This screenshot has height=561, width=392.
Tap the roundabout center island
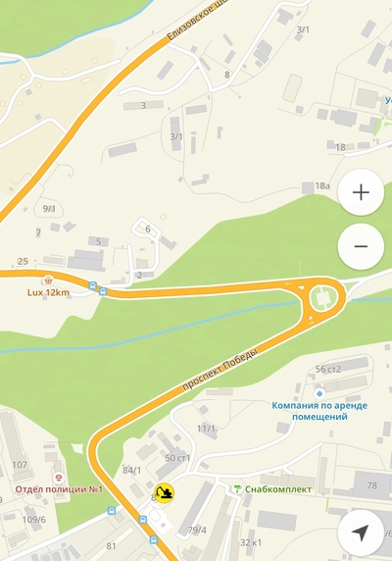[323, 298]
